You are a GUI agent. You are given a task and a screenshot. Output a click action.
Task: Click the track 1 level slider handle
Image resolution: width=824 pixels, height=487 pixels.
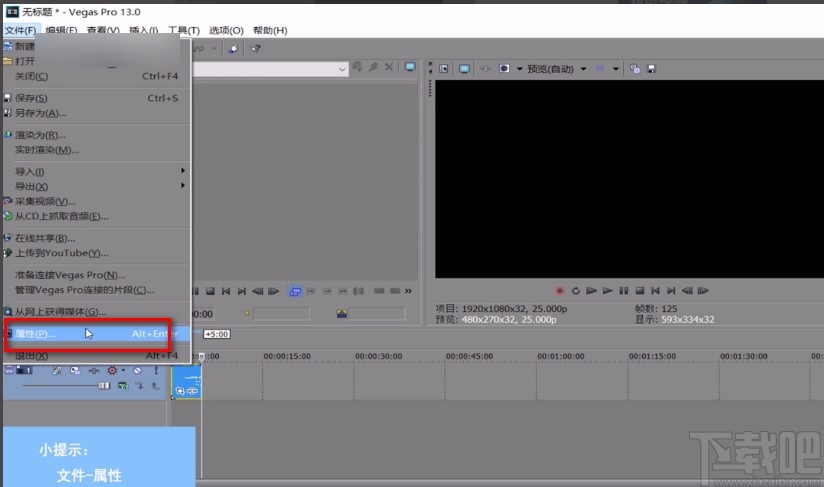104,386
